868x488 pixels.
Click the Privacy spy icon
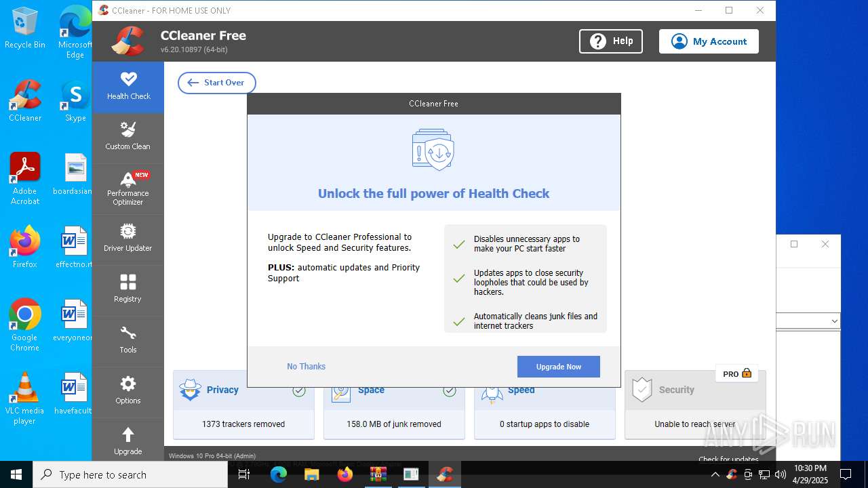(x=191, y=390)
